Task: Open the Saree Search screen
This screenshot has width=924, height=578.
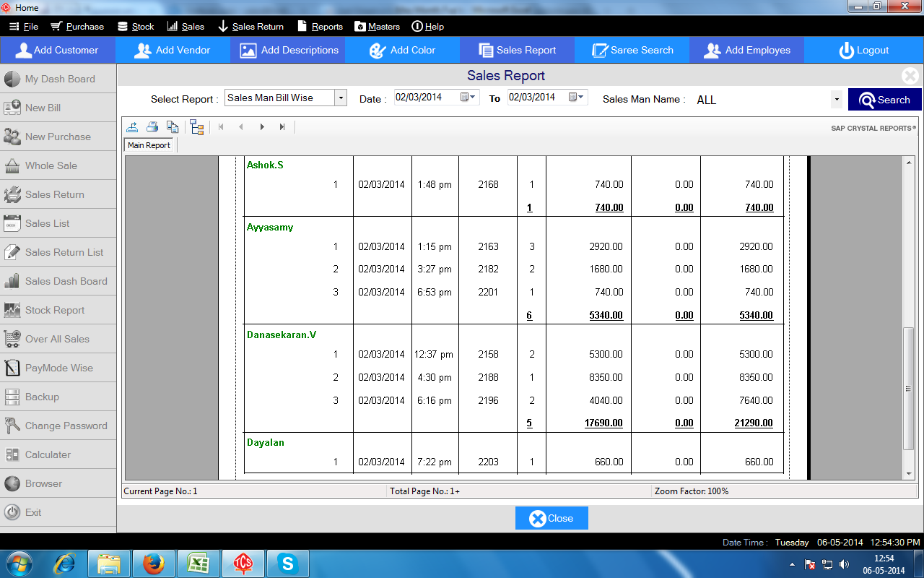Action: (x=632, y=51)
